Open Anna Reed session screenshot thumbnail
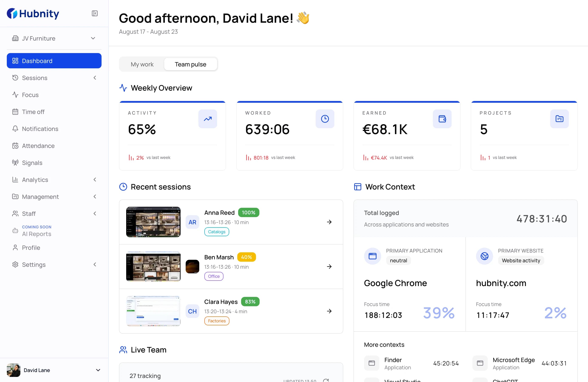This screenshot has width=588, height=382. coord(153,222)
